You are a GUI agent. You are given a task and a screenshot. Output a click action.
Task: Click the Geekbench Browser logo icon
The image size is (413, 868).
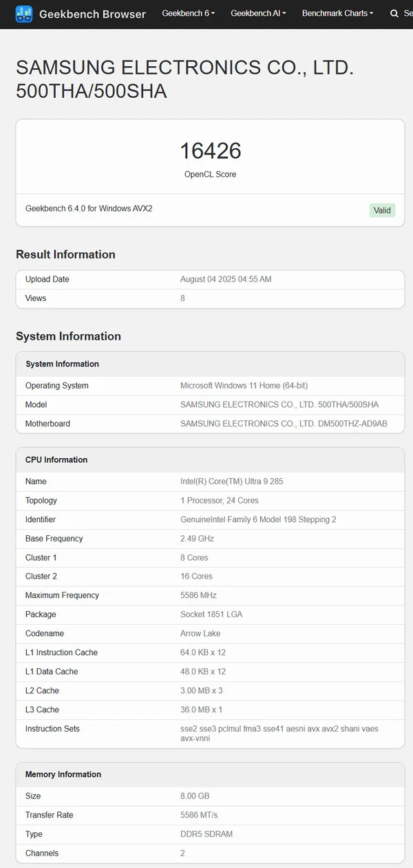[x=24, y=14]
